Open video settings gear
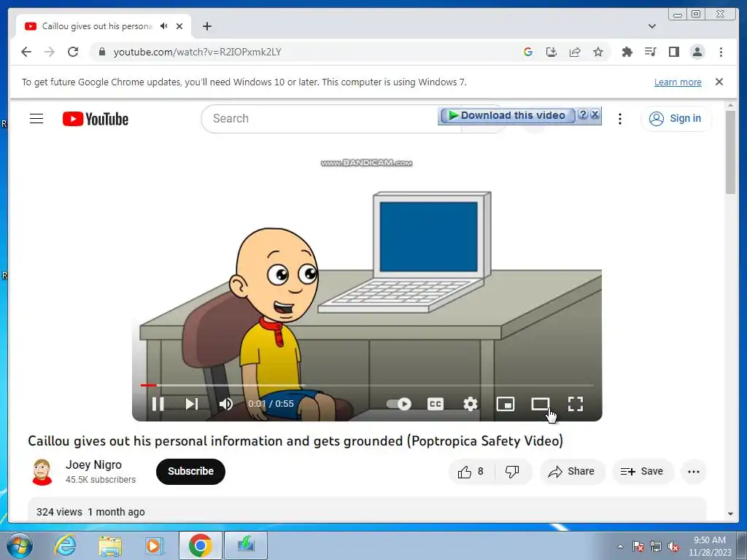Image resolution: width=747 pixels, height=560 pixels. [x=471, y=404]
